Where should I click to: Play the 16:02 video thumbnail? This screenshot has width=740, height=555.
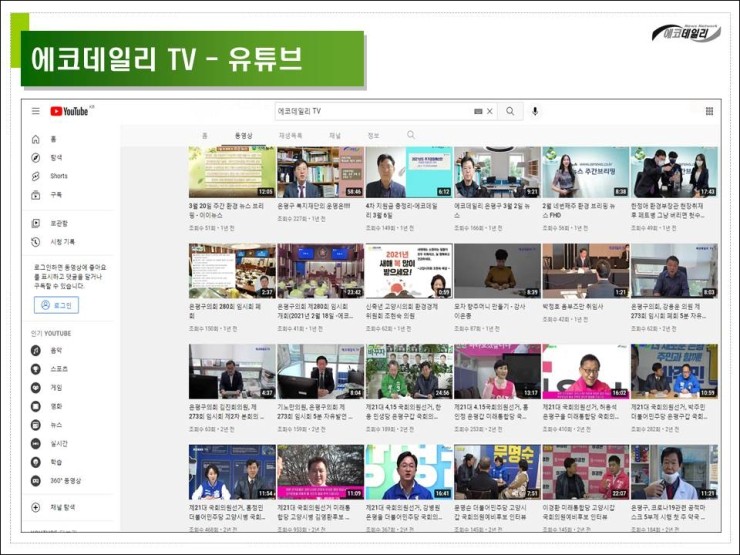[586, 371]
